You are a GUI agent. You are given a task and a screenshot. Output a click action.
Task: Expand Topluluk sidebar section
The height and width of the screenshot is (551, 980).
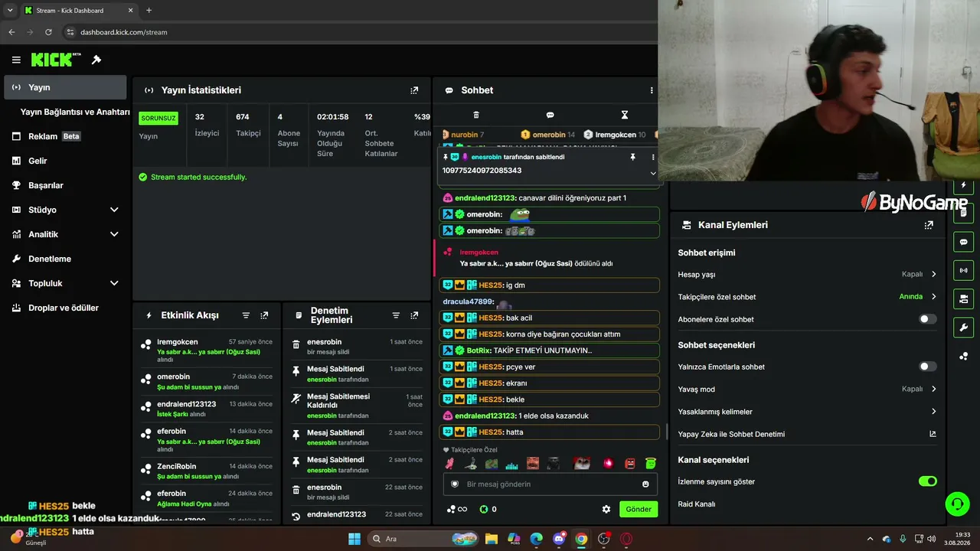coord(114,283)
